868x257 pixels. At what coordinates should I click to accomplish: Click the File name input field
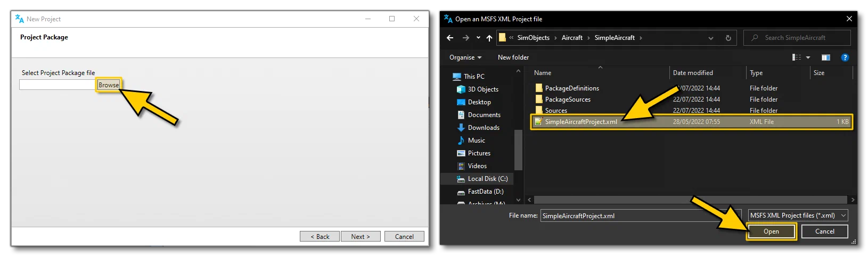pos(640,215)
